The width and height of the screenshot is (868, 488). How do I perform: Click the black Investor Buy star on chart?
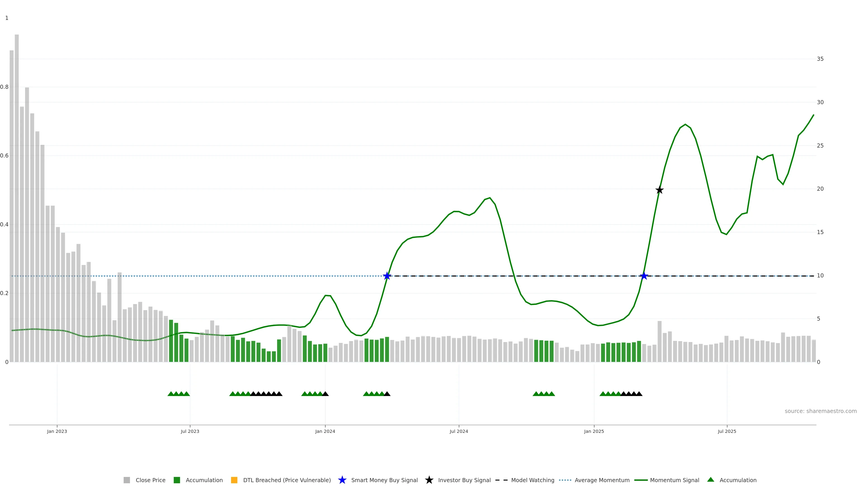click(659, 190)
